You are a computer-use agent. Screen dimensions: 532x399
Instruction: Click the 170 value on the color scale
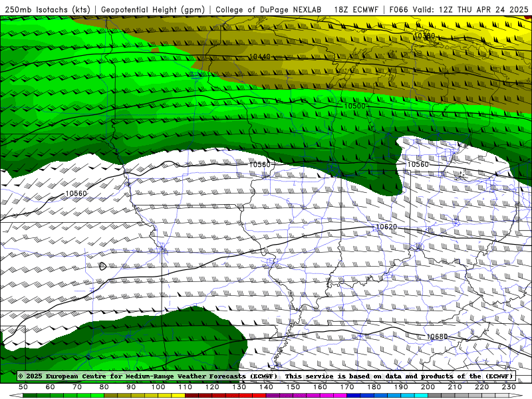coord(346,387)
